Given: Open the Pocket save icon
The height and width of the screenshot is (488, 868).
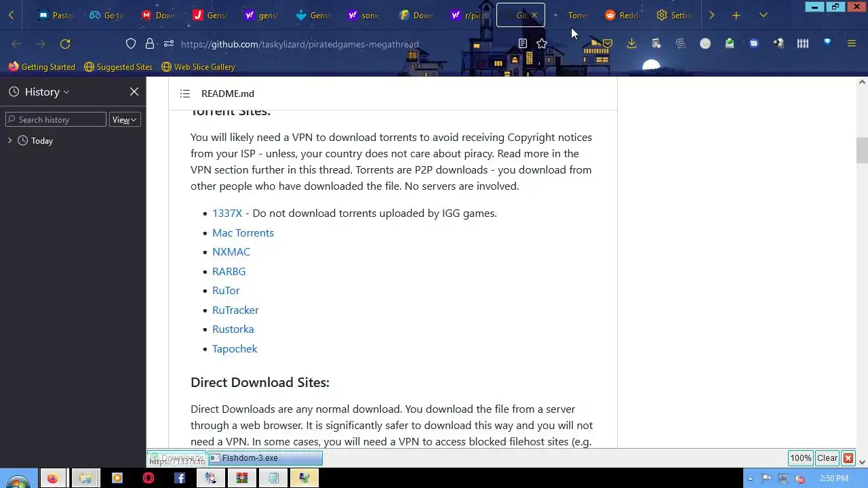Looking at the screenshot, I should click(x=608, y=43).
